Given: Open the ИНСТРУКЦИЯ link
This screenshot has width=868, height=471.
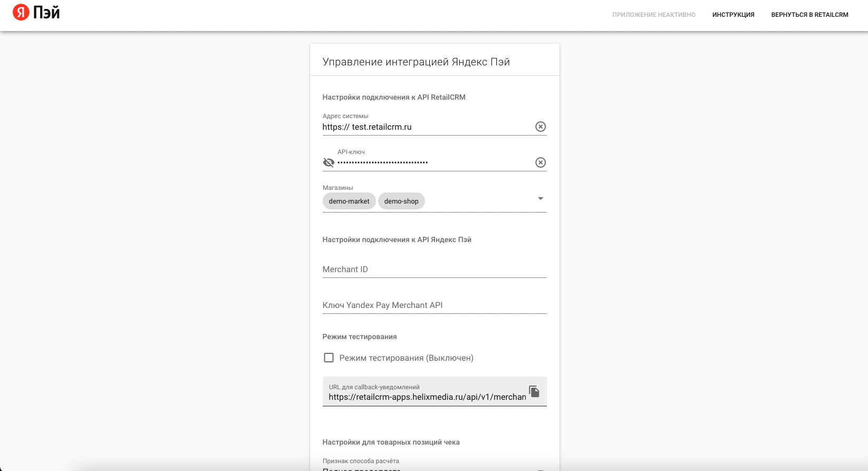Looking at the screenshot, I should [733, 15].
